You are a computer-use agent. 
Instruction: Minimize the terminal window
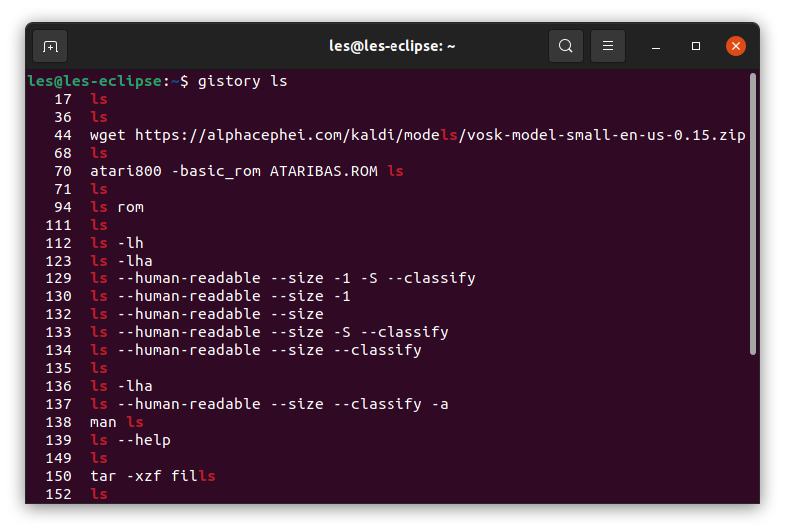(657, 46)
